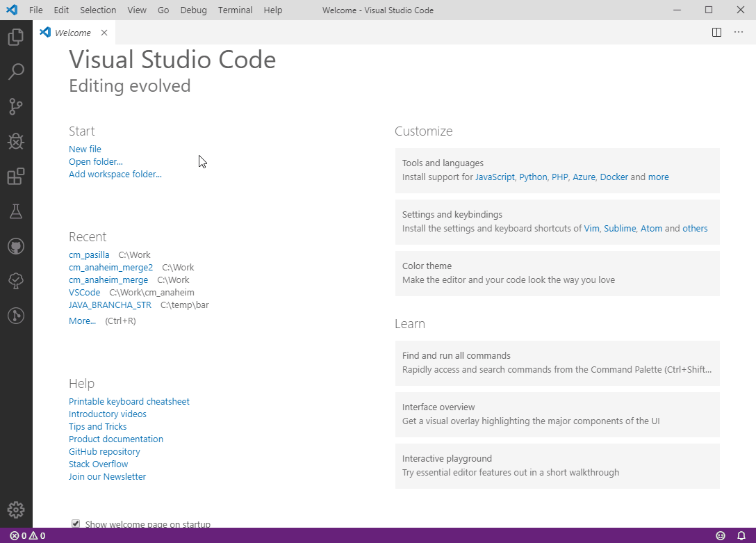Viewport: 756px width, 543px height.
Task: Click the New file link
Action: tap(85, 149)
